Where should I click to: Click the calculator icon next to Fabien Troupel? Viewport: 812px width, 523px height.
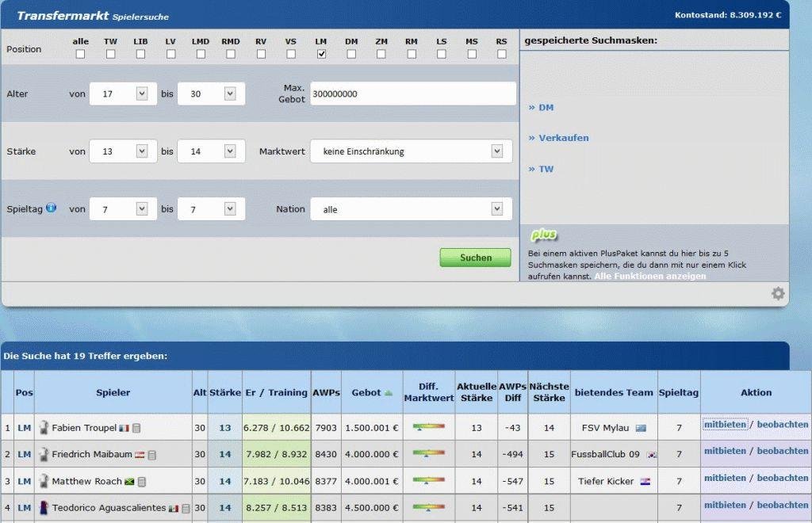click(x=135, y=428)
